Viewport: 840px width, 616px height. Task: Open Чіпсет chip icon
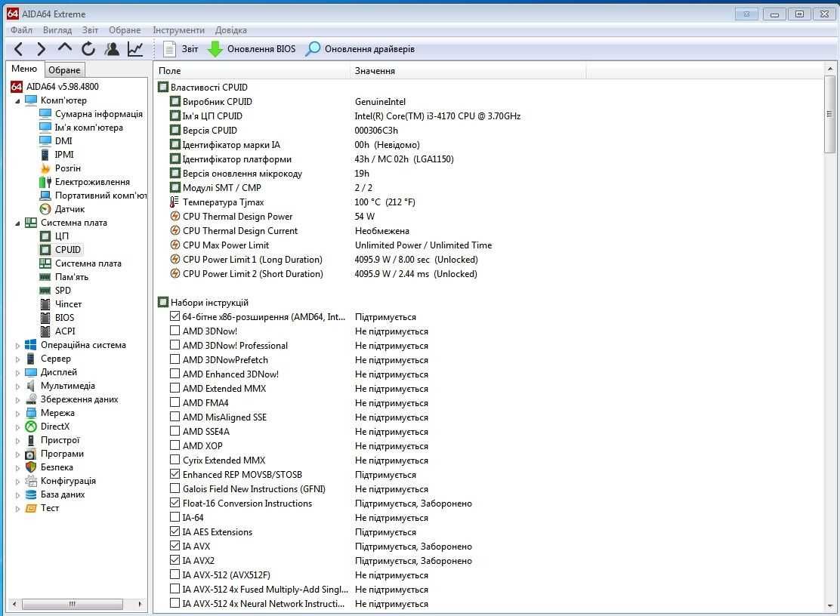click(45, 304)
